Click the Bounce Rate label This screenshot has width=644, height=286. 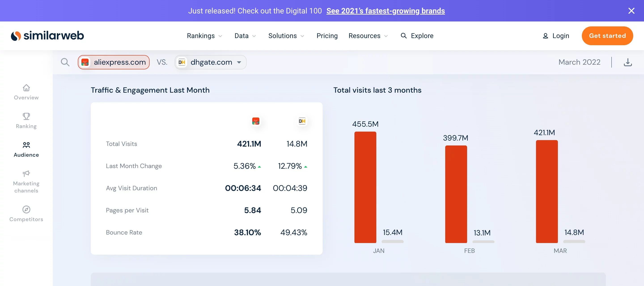[x=124, y=233]
